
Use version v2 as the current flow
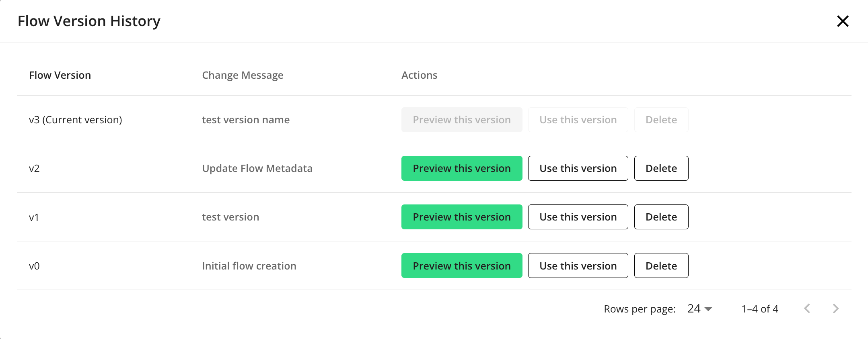578,168
